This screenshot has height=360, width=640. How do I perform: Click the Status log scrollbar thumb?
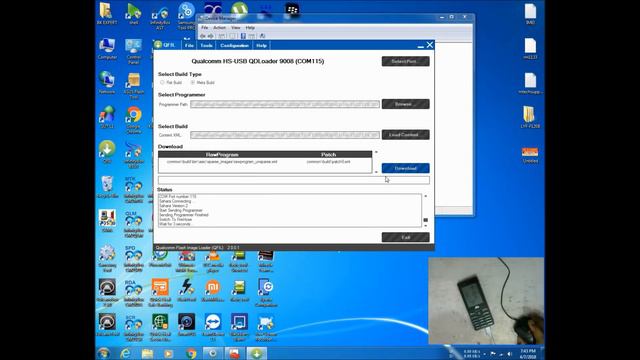(x=425, y=220)
